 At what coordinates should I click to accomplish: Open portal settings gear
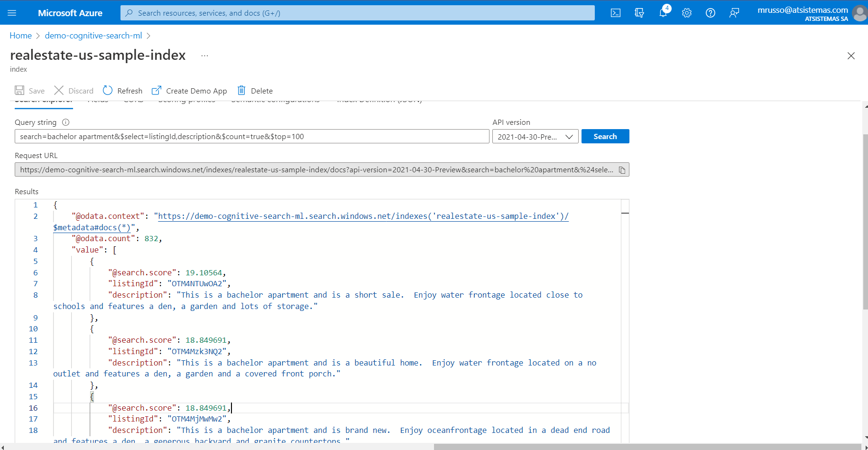[687, 13]
